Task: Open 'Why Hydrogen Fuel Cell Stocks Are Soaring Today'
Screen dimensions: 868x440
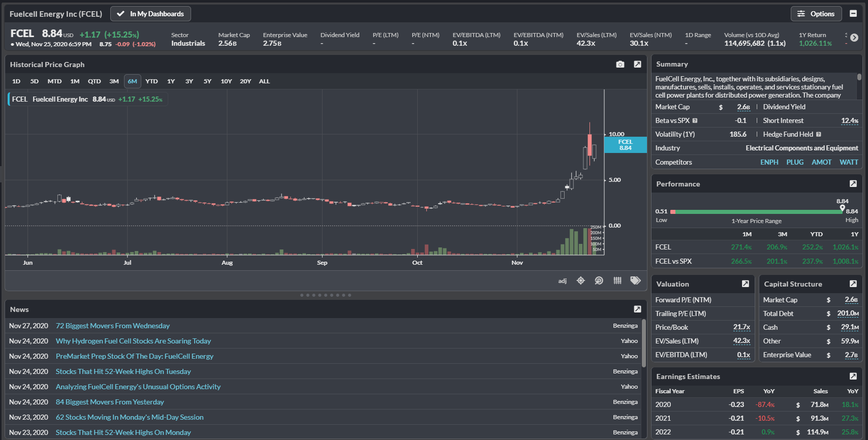Action: [133, 341]
